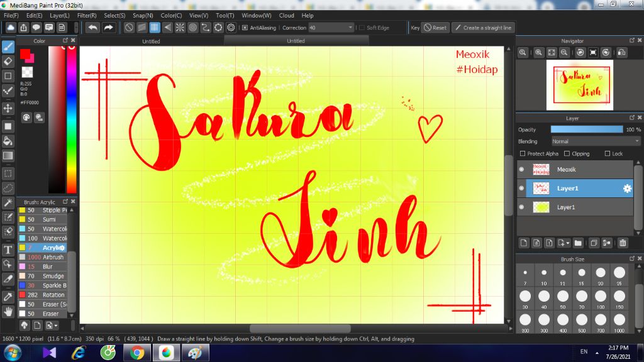Select the Gradient tool
The width and height of the screenshot is (644, 362).
pyautogui.click(x=8, y=156)
